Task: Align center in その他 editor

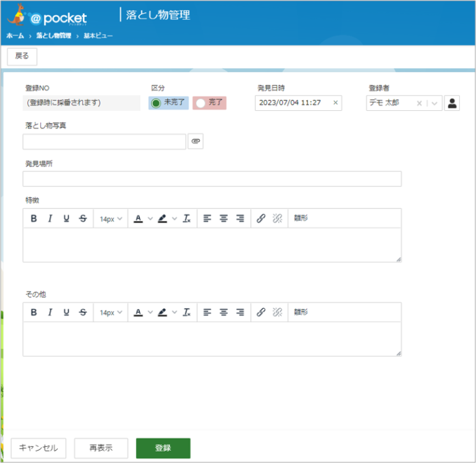Action: tap(224, 312)
